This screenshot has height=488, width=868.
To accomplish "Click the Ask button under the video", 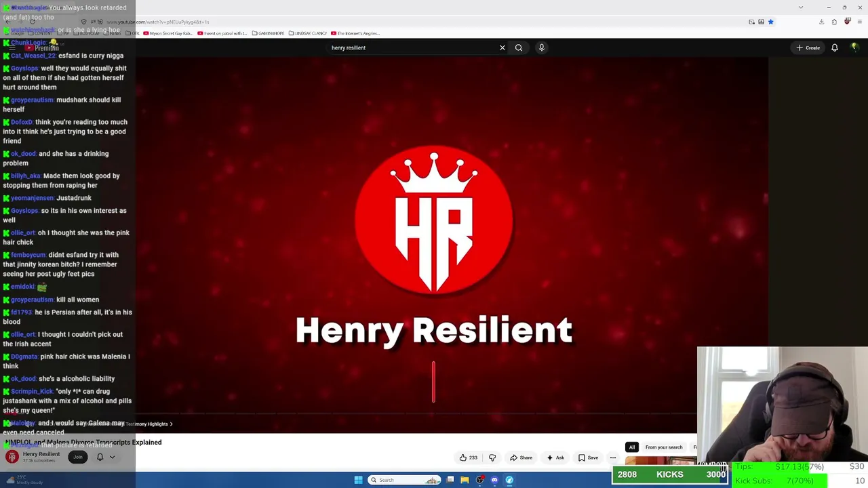I will [x=555, y=457].
